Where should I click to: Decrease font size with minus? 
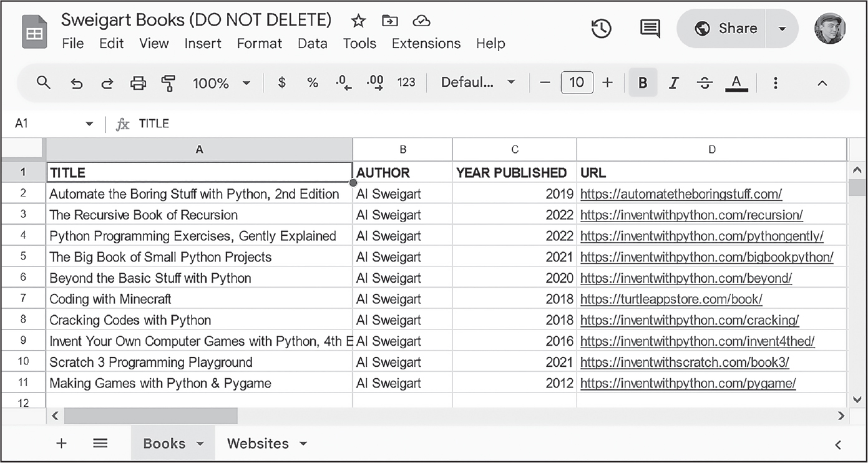tap(545, 82)
